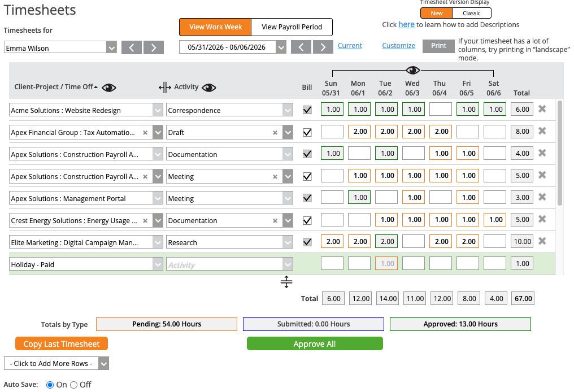Screen dimensions: 574x392
Task: Open the Customize link
Action: (x=398, y=45)
